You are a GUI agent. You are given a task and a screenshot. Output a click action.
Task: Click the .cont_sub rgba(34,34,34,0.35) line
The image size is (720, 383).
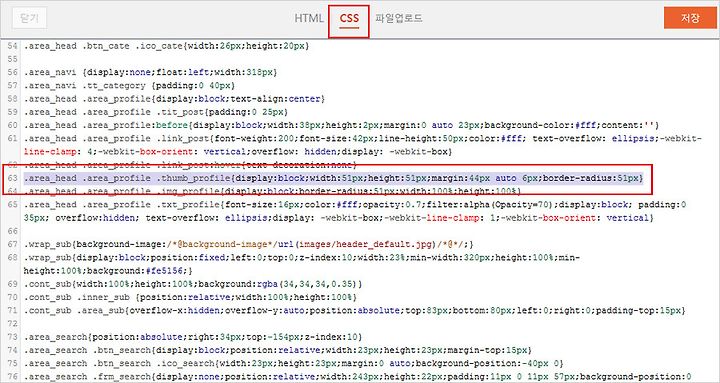(193, 284)
